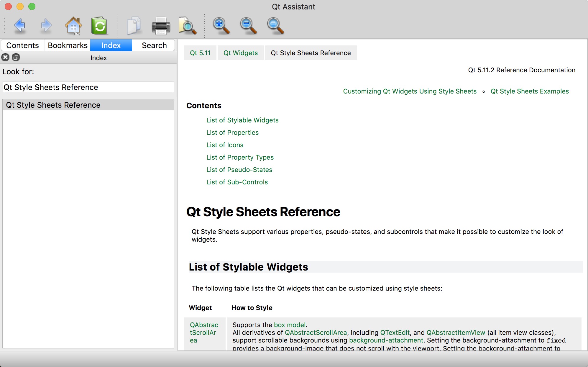Go to the Home page icon

click(x=73, y=26)
